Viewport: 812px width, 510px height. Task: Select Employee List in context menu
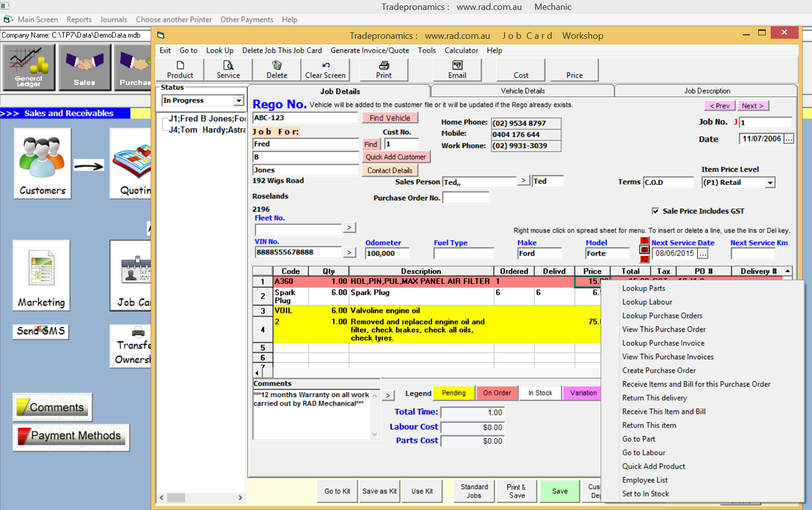pyautogui.click(x=645, y=480)
